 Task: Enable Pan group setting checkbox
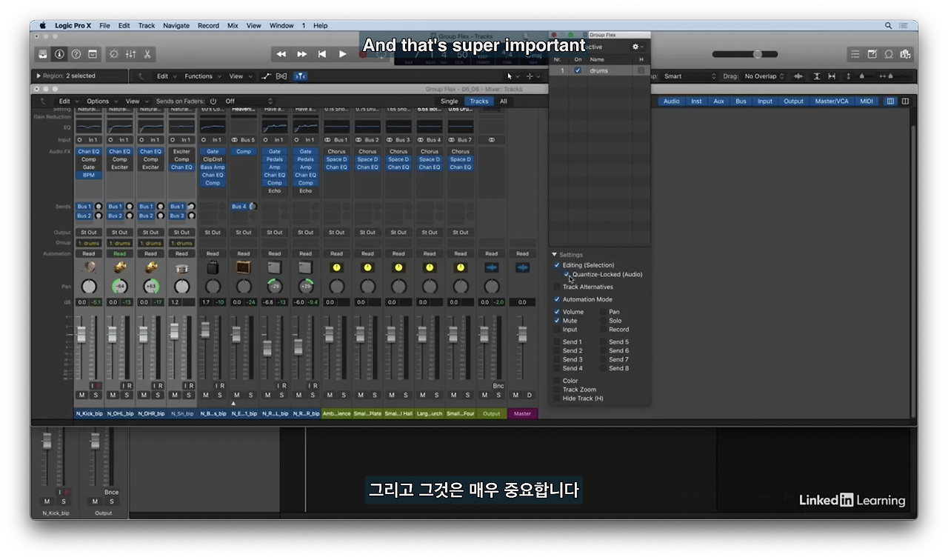click(x=604, y=312)
